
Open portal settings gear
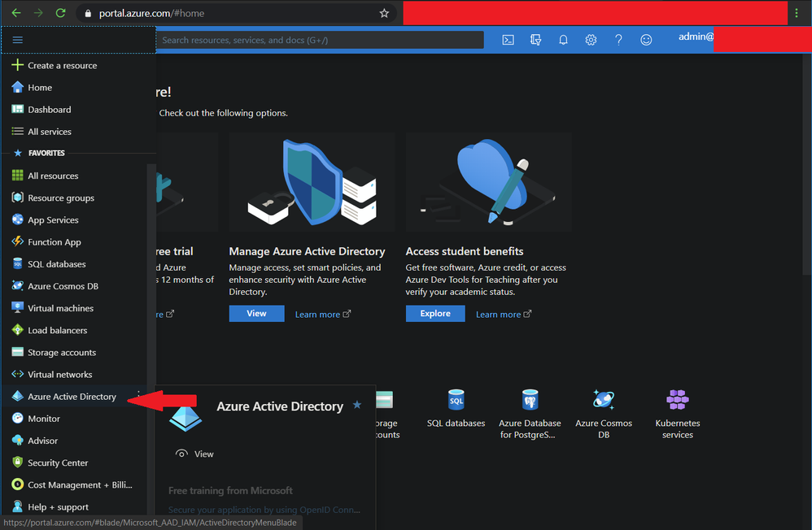(591, 40)
